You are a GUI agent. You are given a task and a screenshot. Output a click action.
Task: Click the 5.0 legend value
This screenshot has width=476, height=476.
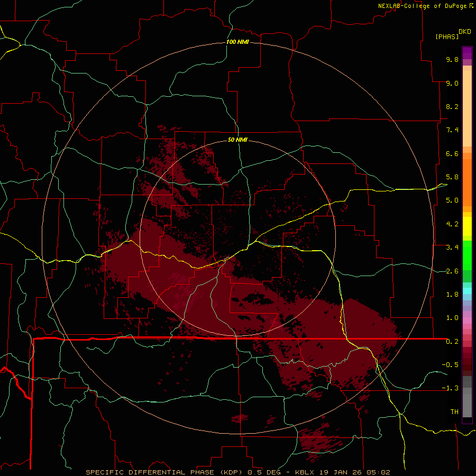(x=452, y=200)
